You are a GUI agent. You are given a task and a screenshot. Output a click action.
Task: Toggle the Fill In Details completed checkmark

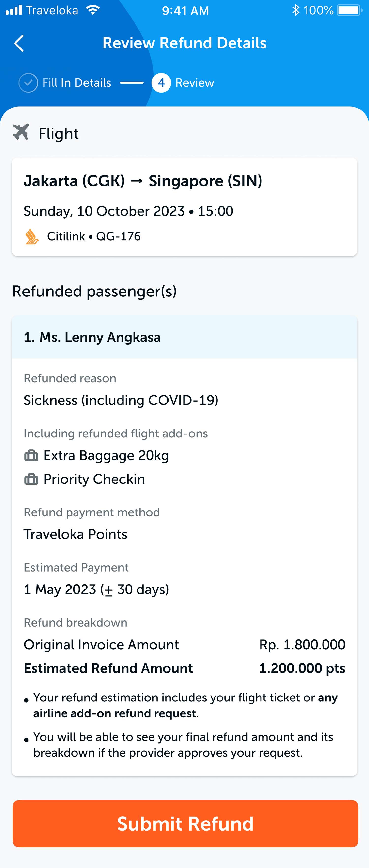29,82
